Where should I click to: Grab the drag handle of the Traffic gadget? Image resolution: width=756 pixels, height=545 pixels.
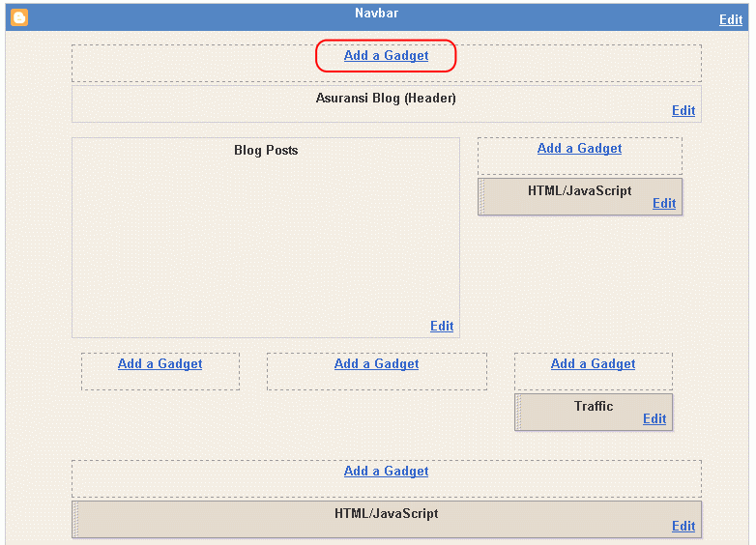pyautogui.click(x=518, y=412)
